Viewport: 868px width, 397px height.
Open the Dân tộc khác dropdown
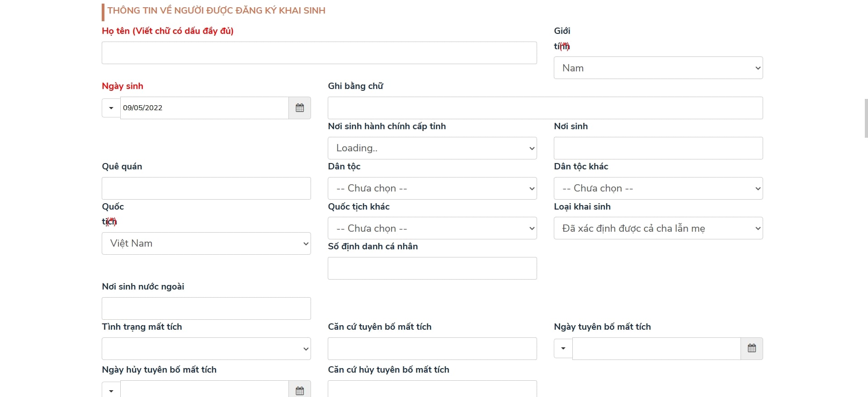658,188
